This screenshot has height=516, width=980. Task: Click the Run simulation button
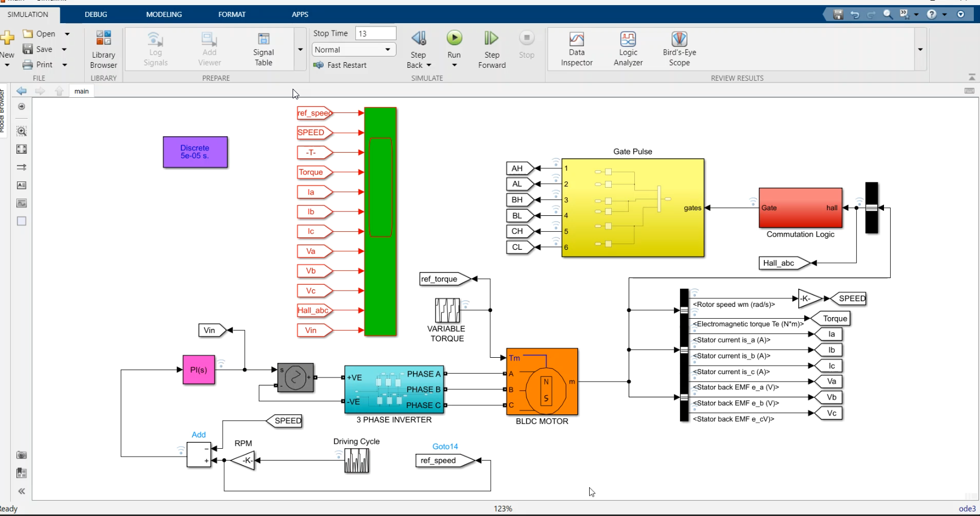(x=454, y=38)
